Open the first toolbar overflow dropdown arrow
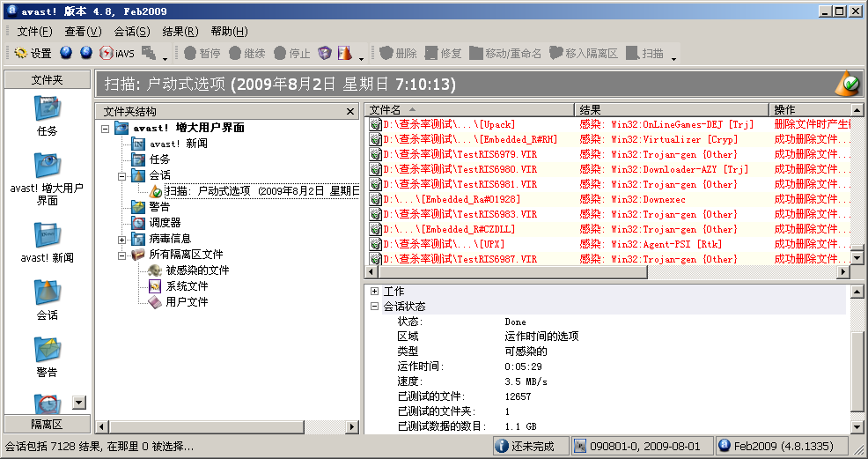This screenshot has height=459, width=868. 165,57
